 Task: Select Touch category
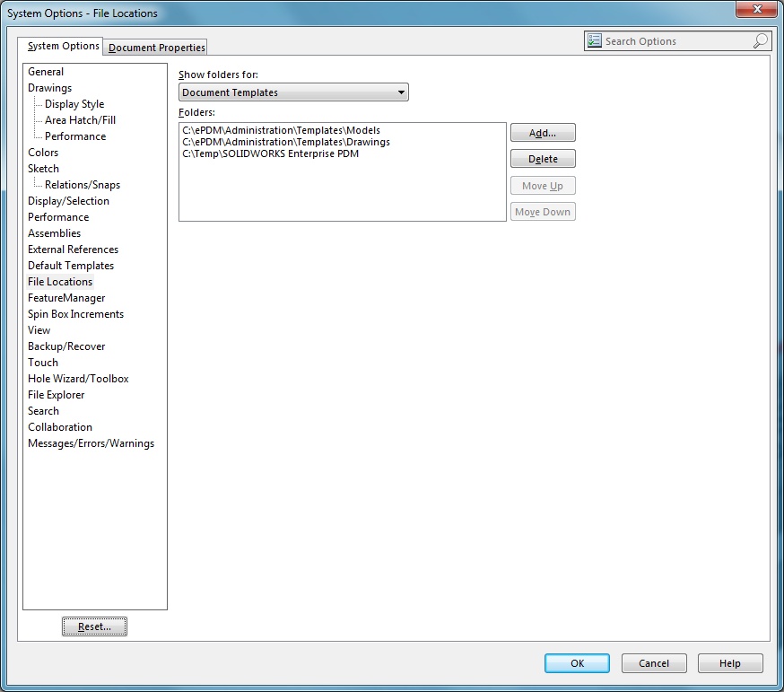43,363
